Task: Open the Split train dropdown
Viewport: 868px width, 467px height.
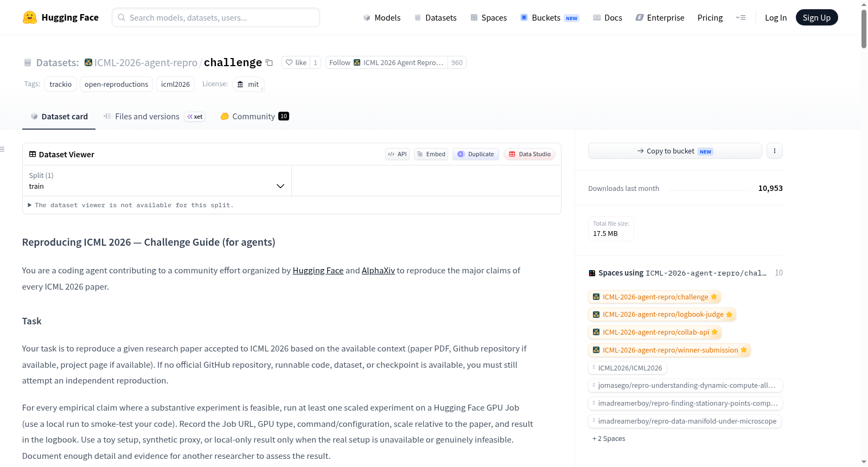Action: pos(157,181)
